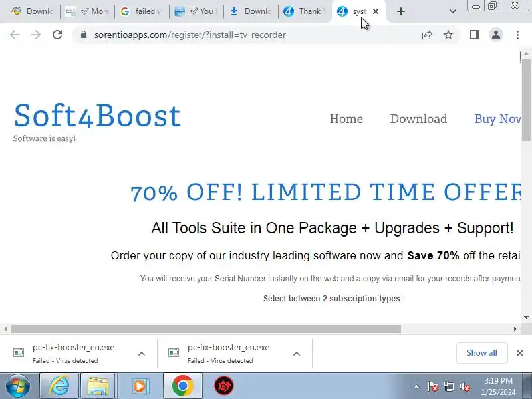
Task: Click the horizontal scrollbar thumb
Action: [x=206, y=329]
